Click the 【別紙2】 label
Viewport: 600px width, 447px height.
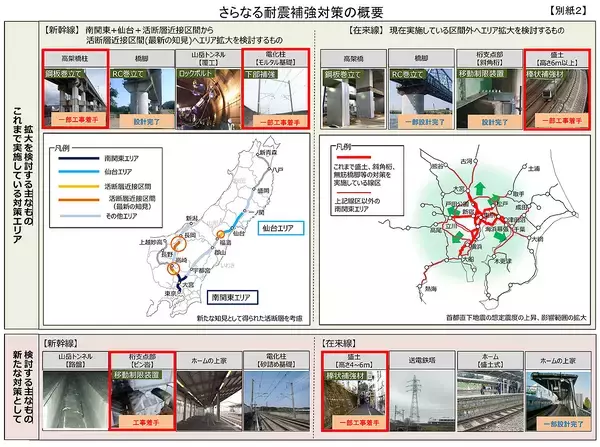point(569,11)
